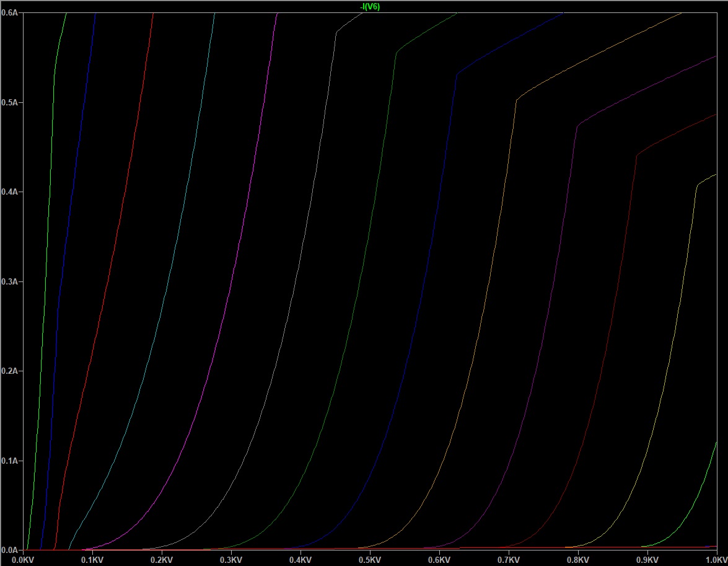Click the 0.2A vertical axis label
The height and width of the screenshot is (566, 728).
pyautogui.click(x=10, y=371)
